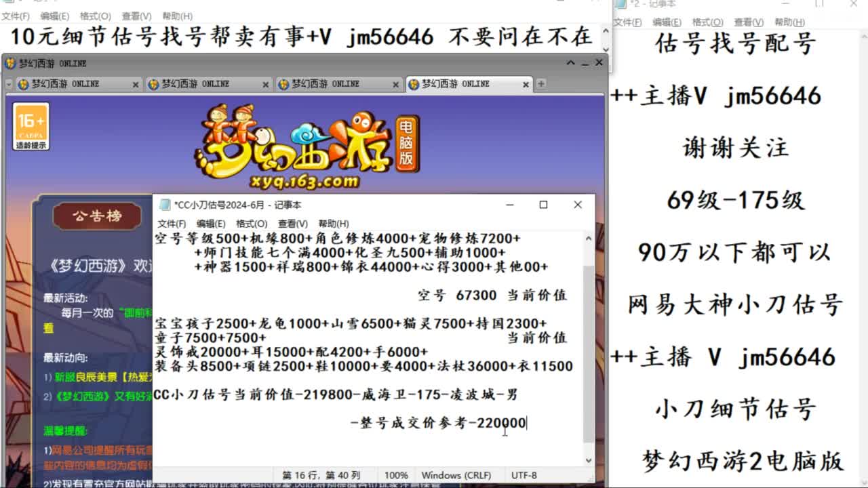Click the line CC小刀估号当前价值-219800
Image resolution: width=868 pixels, height=488 pixels.
tap(336, 394)
